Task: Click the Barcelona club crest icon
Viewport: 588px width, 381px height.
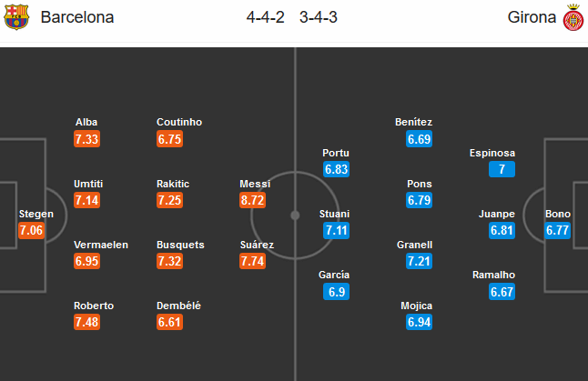Action: pyautogui.click(x=16, y=17)
